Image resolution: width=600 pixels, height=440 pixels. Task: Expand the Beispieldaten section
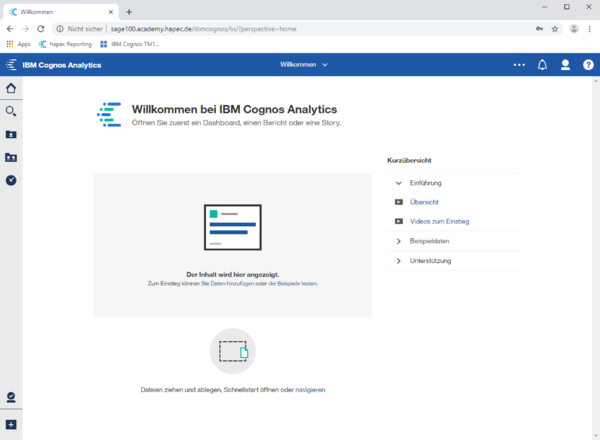click(453, 241)
